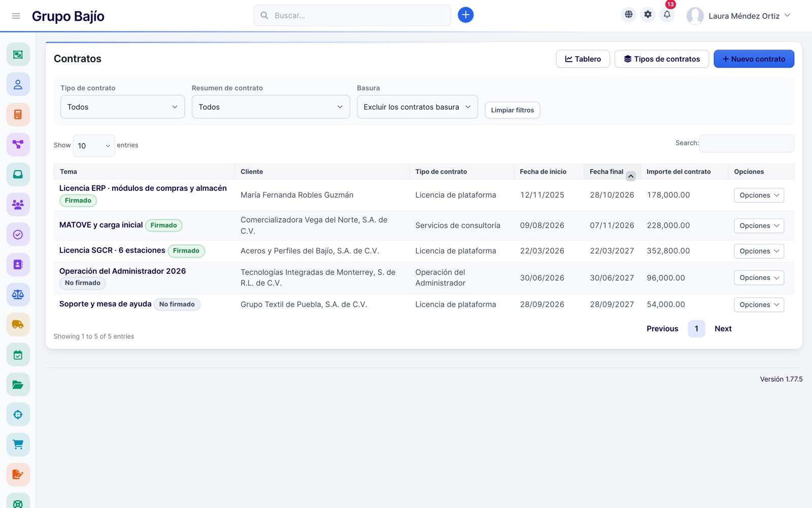Open the contact book sidebar icon
This screenshot has height=508, width=812.
pos(18,264)
